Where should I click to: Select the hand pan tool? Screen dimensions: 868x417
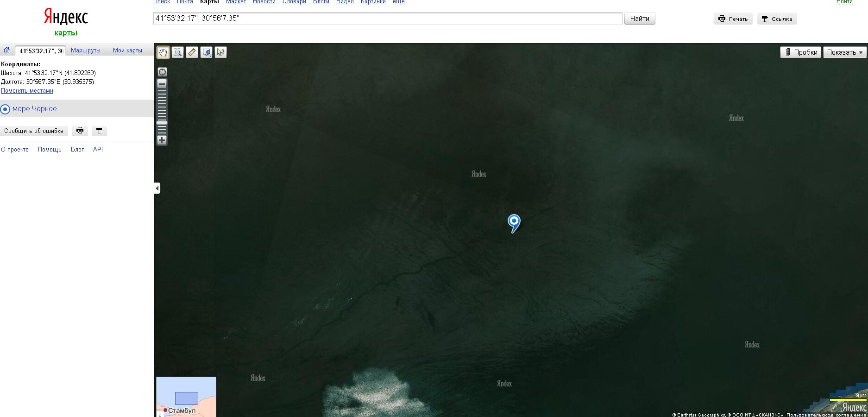click(x=163, y=52)
